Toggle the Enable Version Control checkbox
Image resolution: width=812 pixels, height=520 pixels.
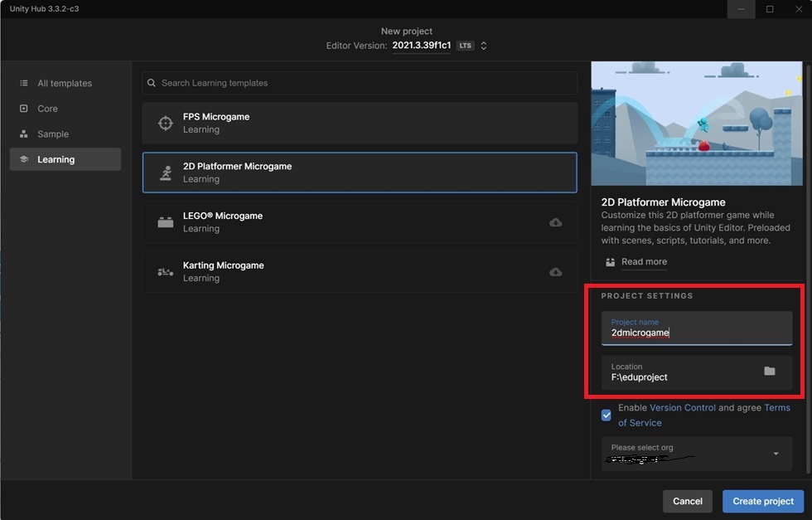click(x=607, y=416)
